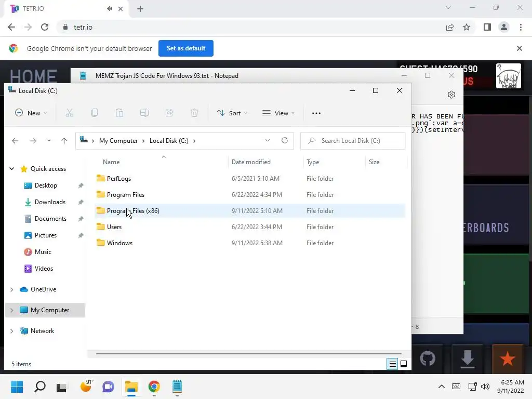Select the TETR.IO browser tab
This screenshot has width=532, height=399.
[x=66, y=9]
